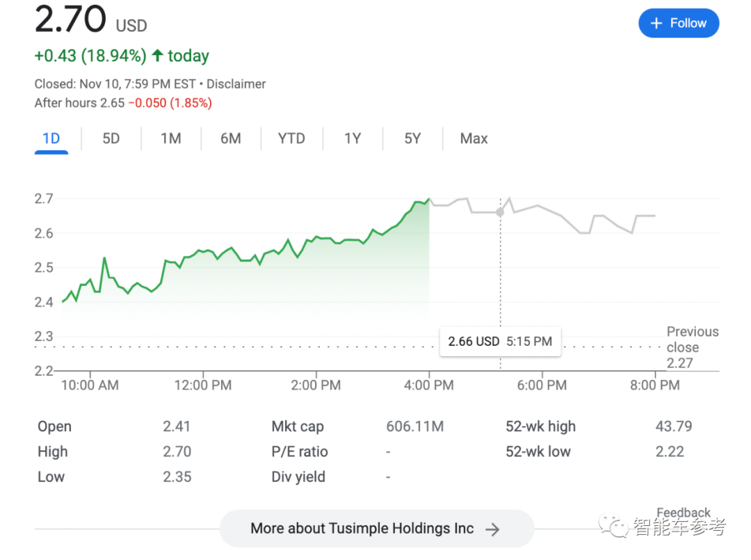
Task: Show the 5Y price history
Action: point(412,138)
